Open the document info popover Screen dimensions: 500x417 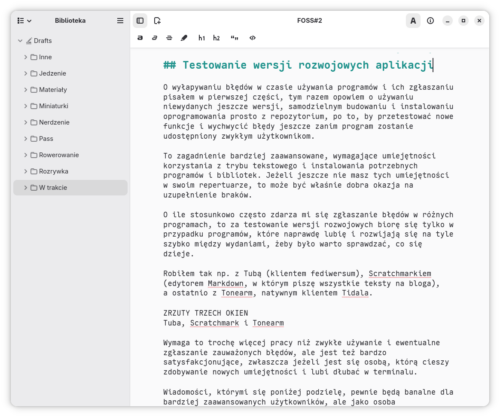click(x=430, y=21)
